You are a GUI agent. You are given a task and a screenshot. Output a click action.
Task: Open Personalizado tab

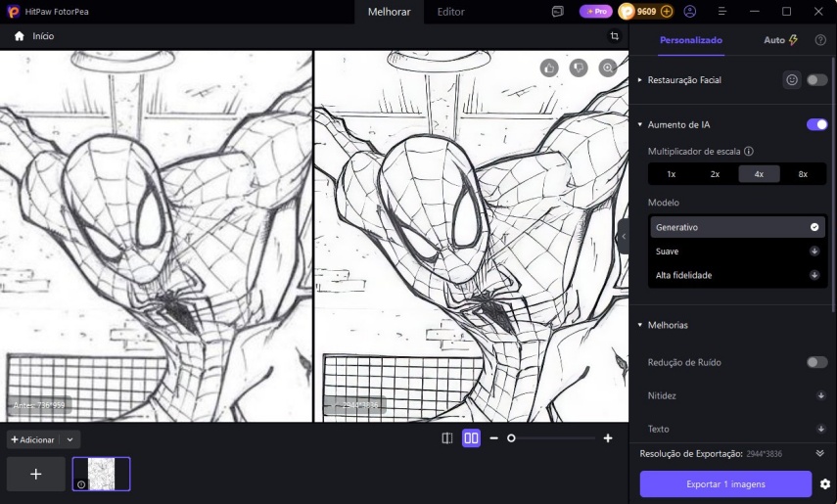(x=691, y=40)
